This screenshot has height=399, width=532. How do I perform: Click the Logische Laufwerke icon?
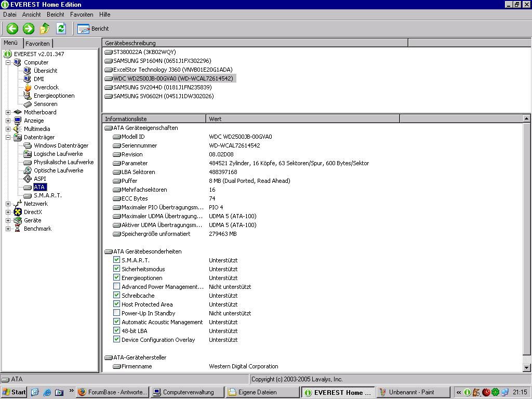point(28,154)
